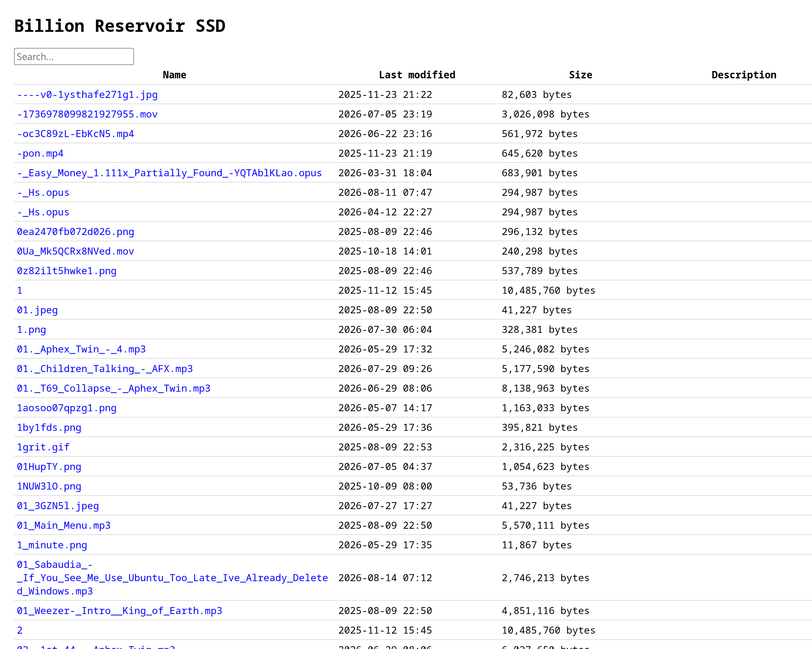The width and height of the screenshot is (812, 649).
Task: Click the size 645,620 bytes
Action: [539, 153]
